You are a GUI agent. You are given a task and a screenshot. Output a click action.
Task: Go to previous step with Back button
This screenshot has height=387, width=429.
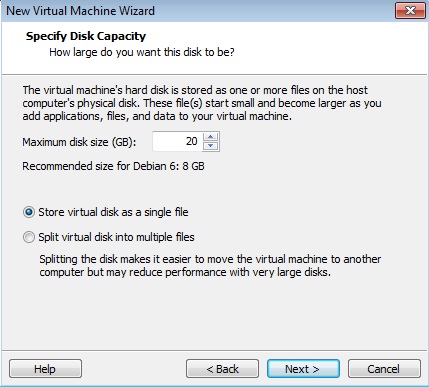click(x=222, y=369)
